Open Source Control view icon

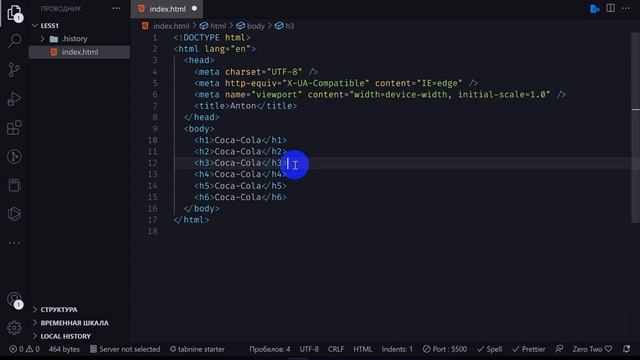click(x=14, y=70)
